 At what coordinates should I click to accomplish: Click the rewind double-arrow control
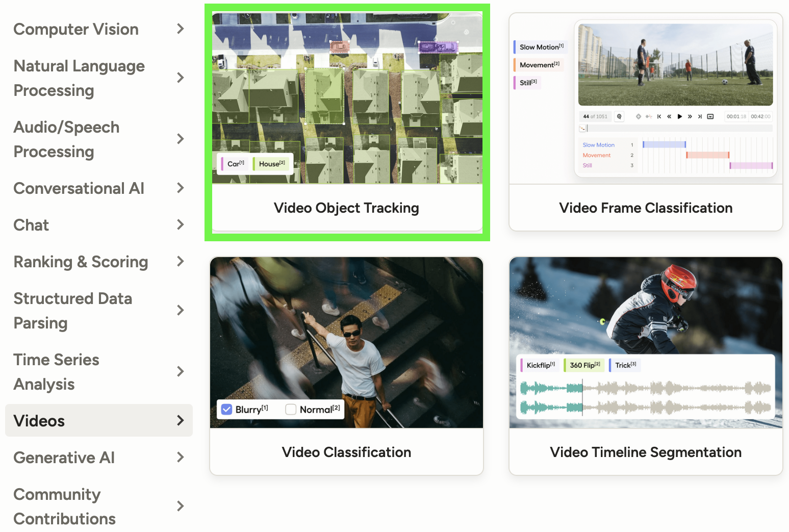click(x=669, y=116)
